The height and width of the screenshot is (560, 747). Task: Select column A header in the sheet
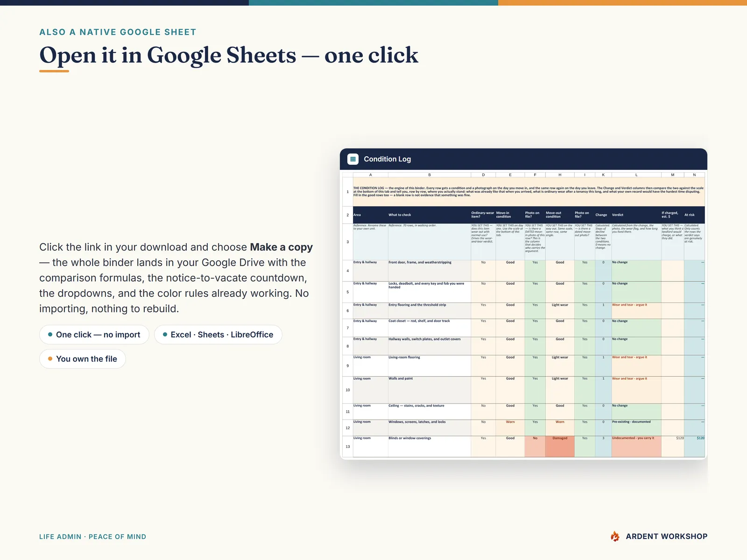pyautogui.click(x=371, y=175)
